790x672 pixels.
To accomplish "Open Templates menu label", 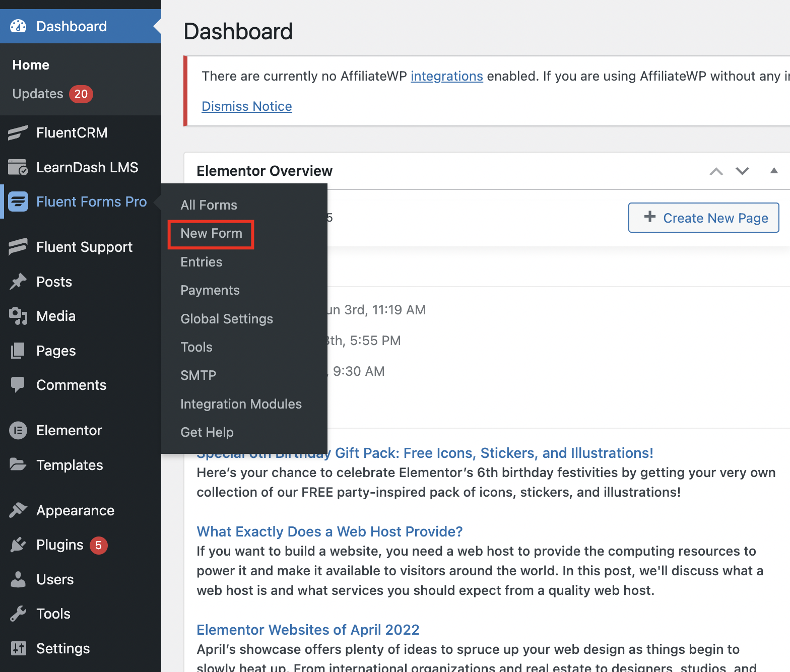I will point(70,465).
